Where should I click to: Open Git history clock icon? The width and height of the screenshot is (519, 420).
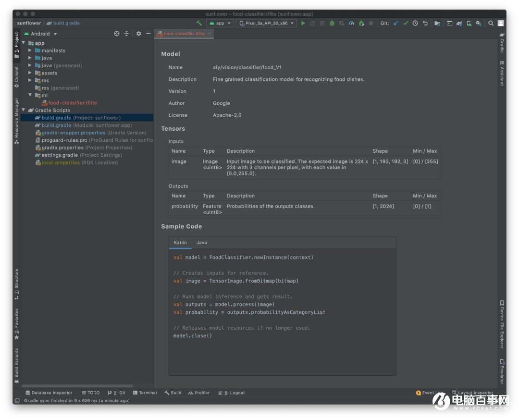[415, 23]
